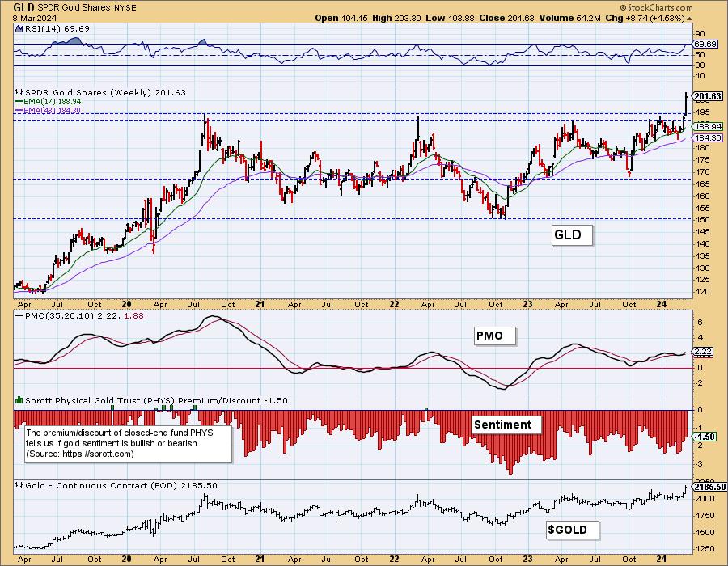The width and height of the screenshot is (728, 566).
Task: Click the $GOLD annotation box
Action: (572, 530)
